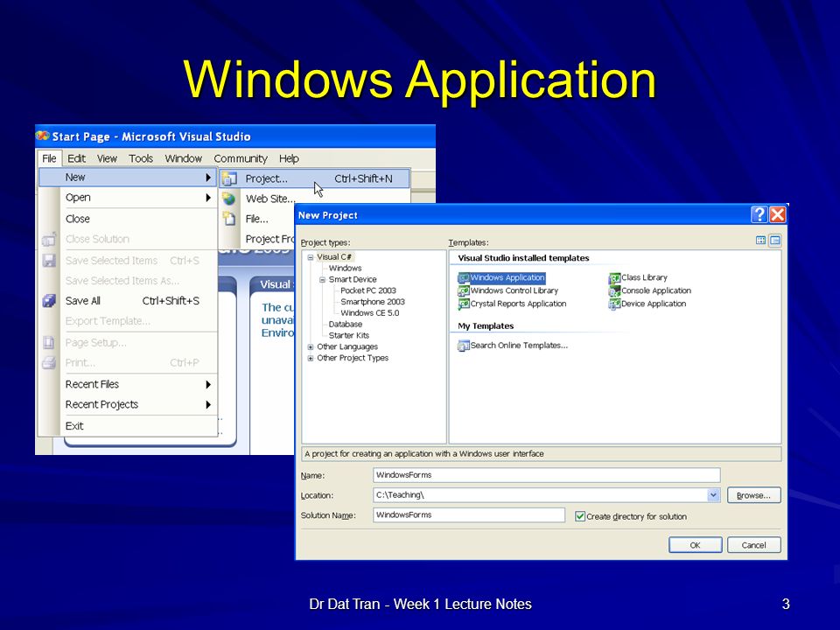Click the File document icon in submenu
Image resolution: width=840 pixels, height=630 pixels.
click(229, 219)
